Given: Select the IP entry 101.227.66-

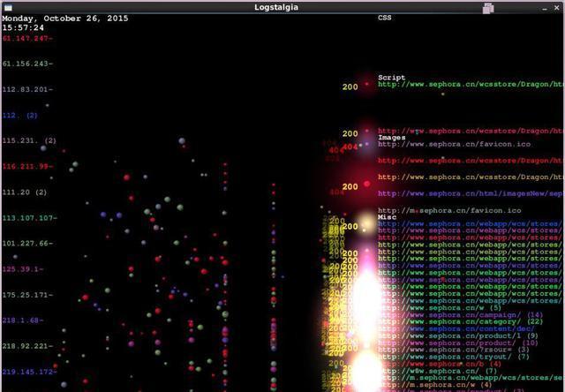Looking at the screenshot, I should pyautogui.click(x=27, y=244).
